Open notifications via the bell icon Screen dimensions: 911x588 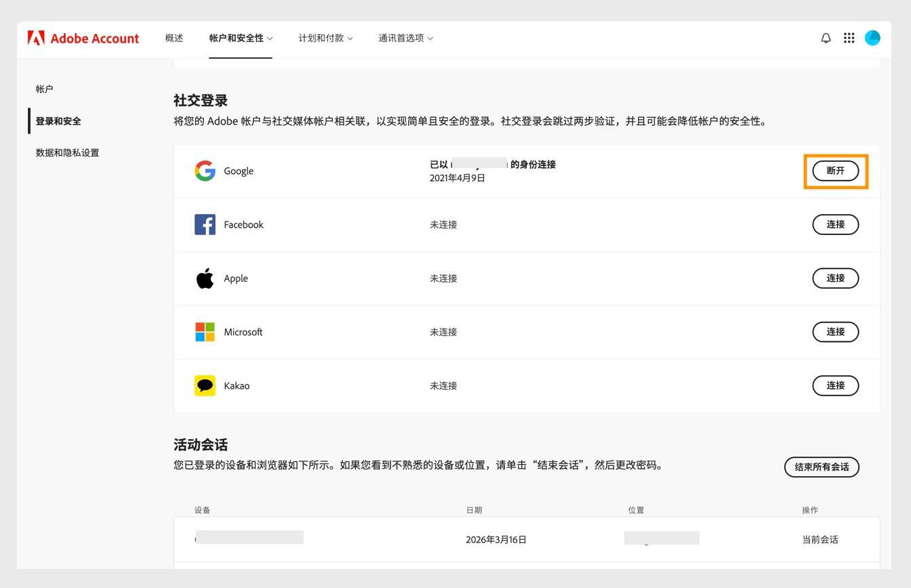click(826, 38)
